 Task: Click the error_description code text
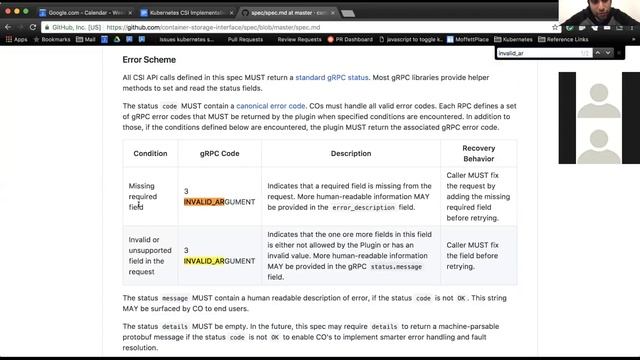tap(363, 208)
